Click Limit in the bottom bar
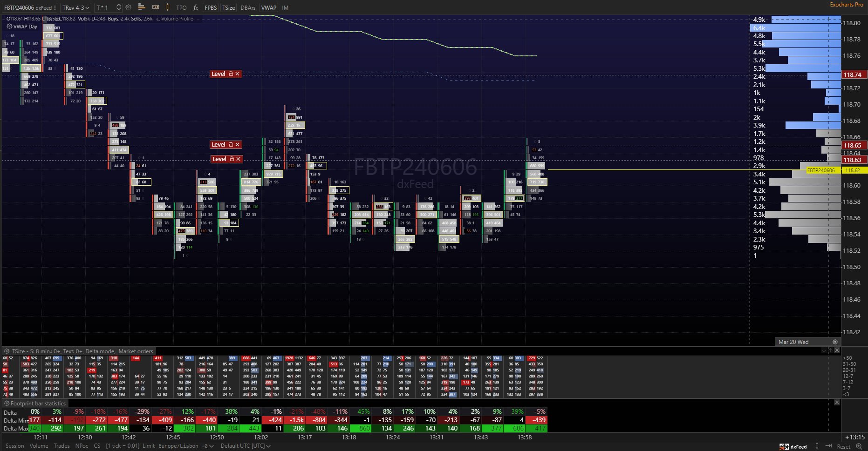868x451 pixels. (x=149, y=446)
